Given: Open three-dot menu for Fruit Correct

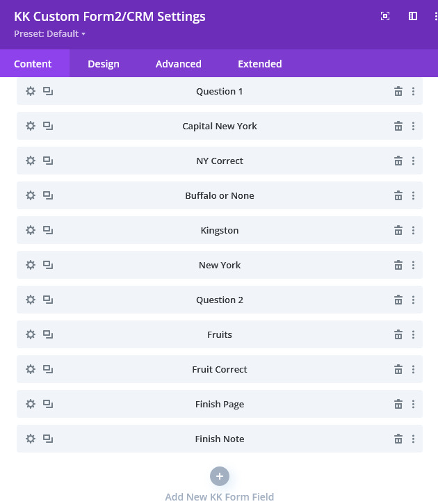Looking at the screenshot, I should (413, 369).
